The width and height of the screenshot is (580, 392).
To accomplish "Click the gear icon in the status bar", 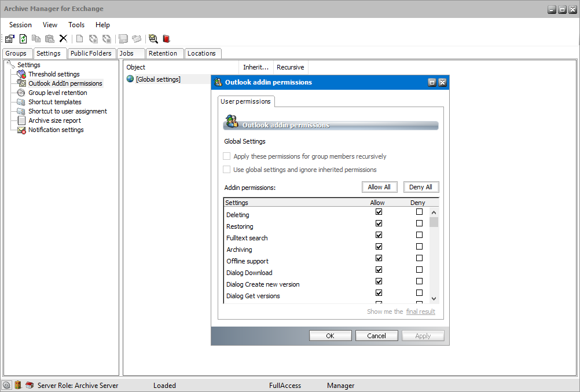I will tap(7, 385).
